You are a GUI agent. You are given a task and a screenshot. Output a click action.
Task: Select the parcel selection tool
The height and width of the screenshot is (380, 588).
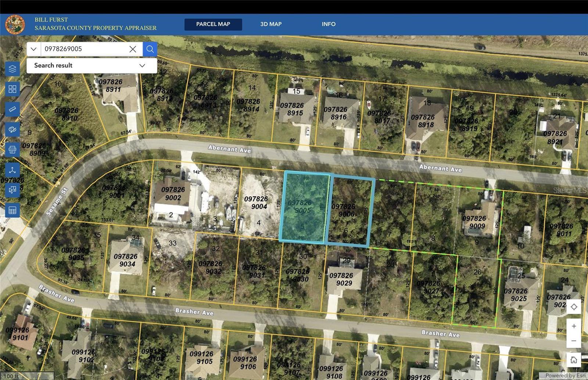coord(12,190)
